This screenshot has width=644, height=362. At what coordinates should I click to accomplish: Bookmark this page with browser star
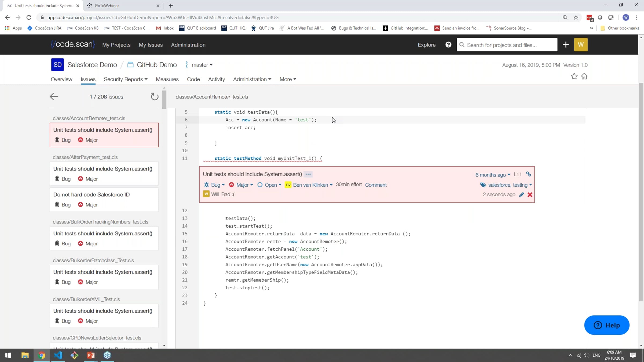(x=576, y=17)
